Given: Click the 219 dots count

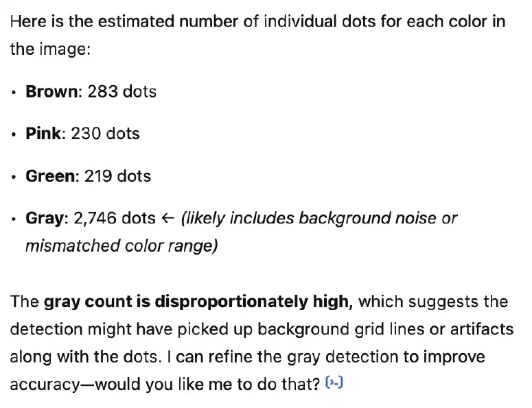Looking at the screenshot, I should click(118, 176).
